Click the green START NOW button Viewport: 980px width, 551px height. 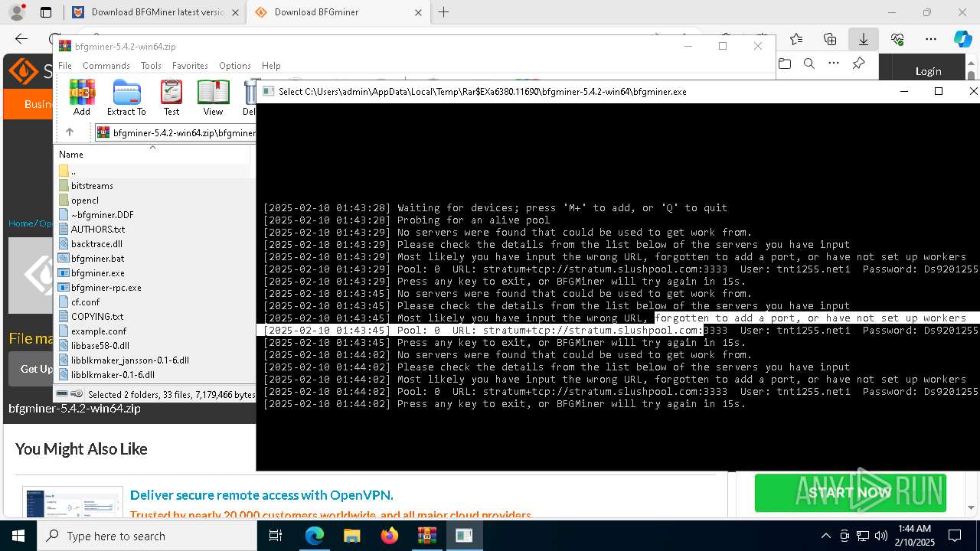[850, 493]
